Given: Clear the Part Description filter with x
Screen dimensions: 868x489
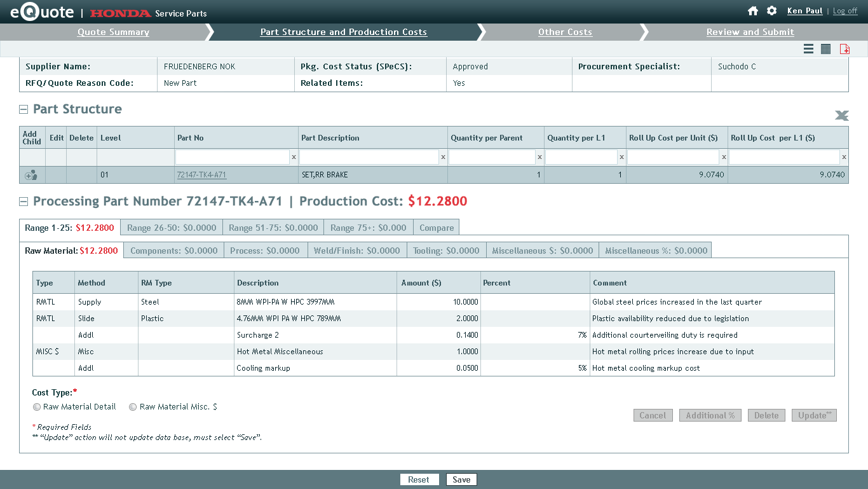Looking at the screenshot, I should [443, 157].
